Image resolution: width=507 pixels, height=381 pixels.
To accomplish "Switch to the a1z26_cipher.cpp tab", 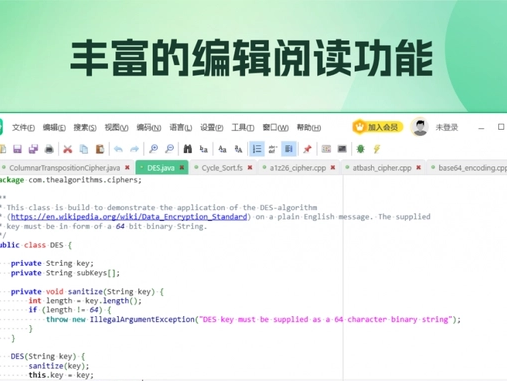I will tap(298, 168).
